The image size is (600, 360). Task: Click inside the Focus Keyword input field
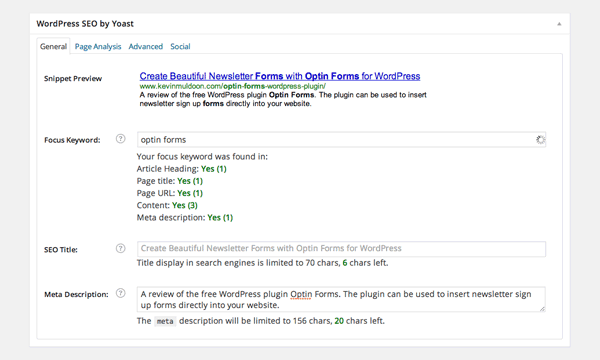pyautogui.click(x=341, y=140)
